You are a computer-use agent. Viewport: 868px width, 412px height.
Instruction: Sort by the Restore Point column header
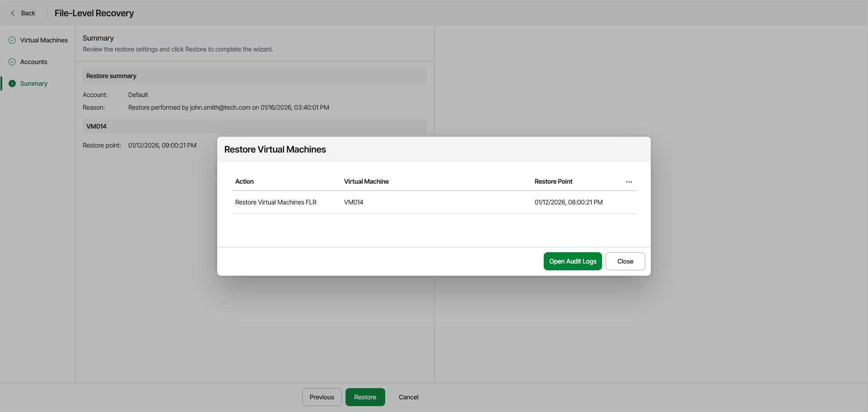coord(553,181)
